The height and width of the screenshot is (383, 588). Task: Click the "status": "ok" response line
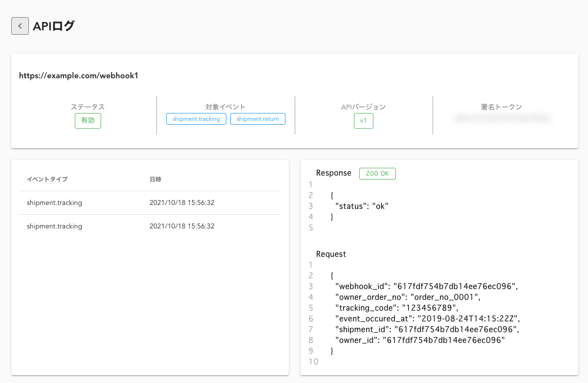pos(361,206)
